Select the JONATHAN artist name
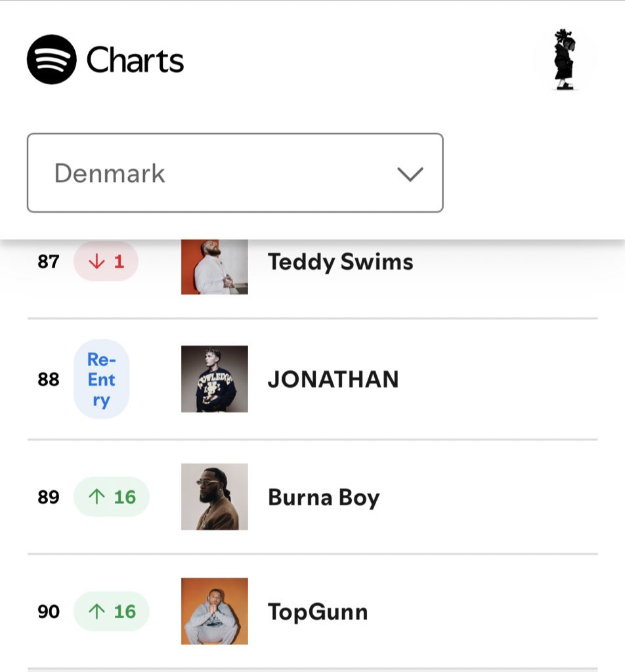 pyautogui.click(x=333, y=379)
